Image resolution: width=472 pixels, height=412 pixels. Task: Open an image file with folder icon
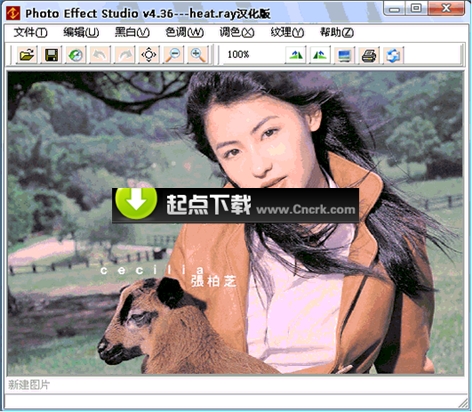27,55
